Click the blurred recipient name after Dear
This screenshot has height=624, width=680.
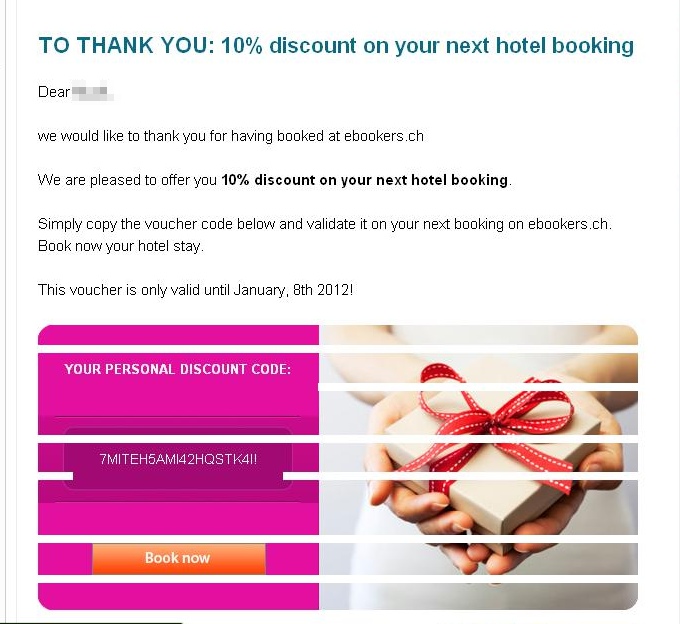92,92
